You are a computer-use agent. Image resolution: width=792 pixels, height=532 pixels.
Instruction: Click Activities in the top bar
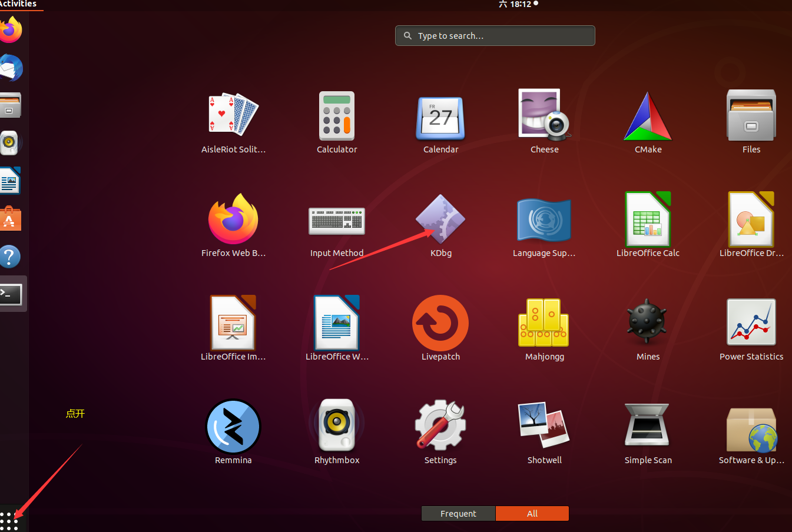(18, 4)
